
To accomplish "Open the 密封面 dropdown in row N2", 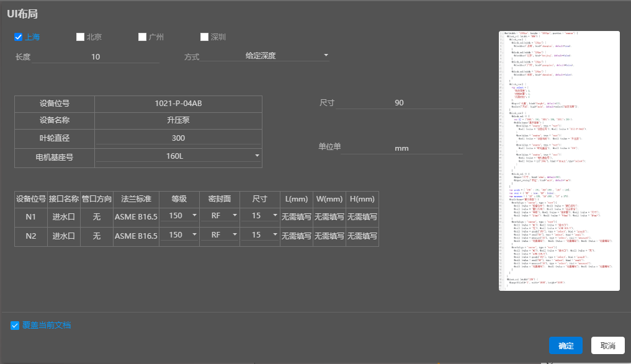I will pos(220,236).
